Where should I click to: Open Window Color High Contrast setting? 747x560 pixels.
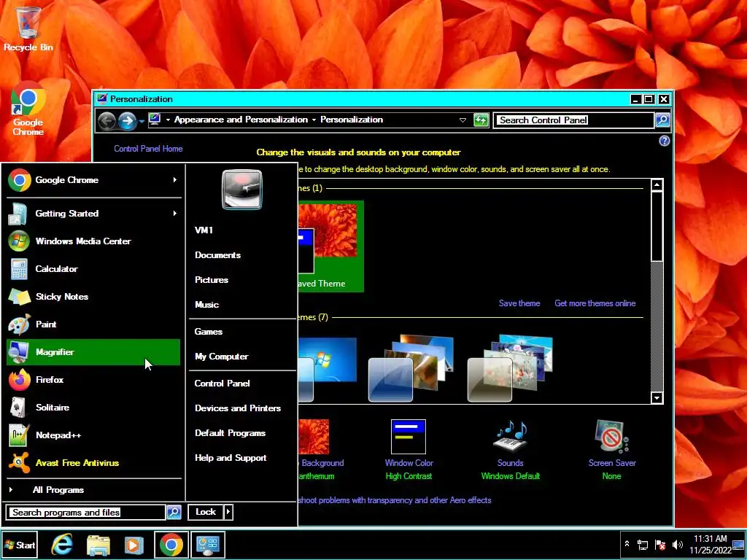(409, 450)
